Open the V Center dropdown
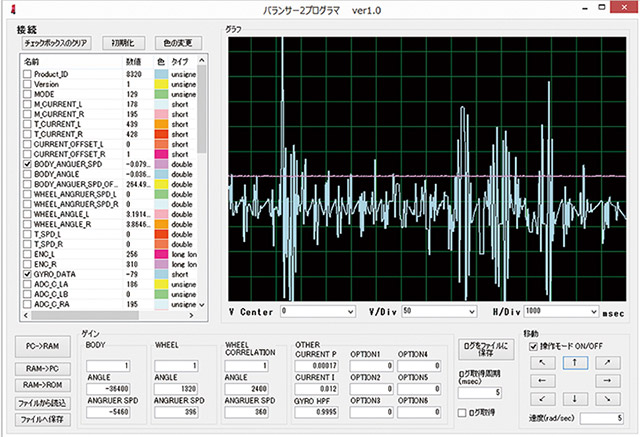640x437 pixels. [351, 312]
